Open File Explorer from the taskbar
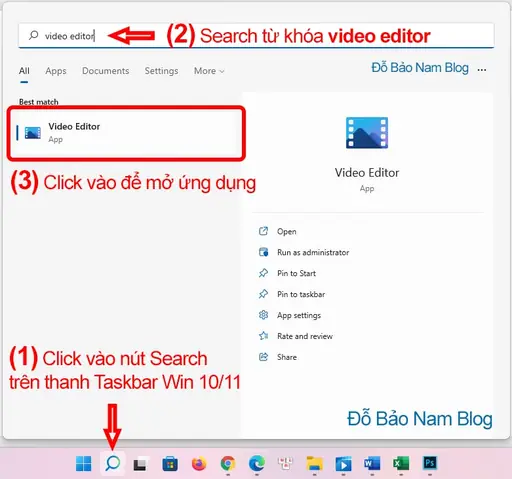Screen dimensions: 512x479 point(314,464)
